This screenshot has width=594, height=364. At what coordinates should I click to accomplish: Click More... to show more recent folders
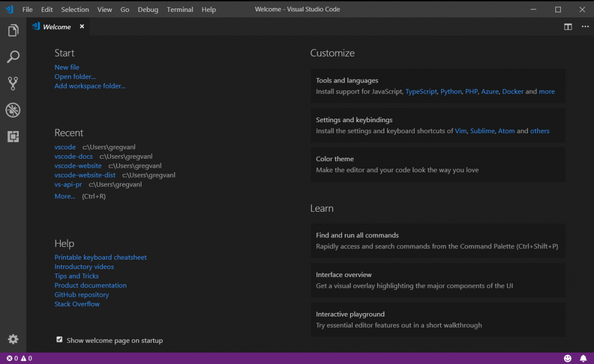coord(65,196)
